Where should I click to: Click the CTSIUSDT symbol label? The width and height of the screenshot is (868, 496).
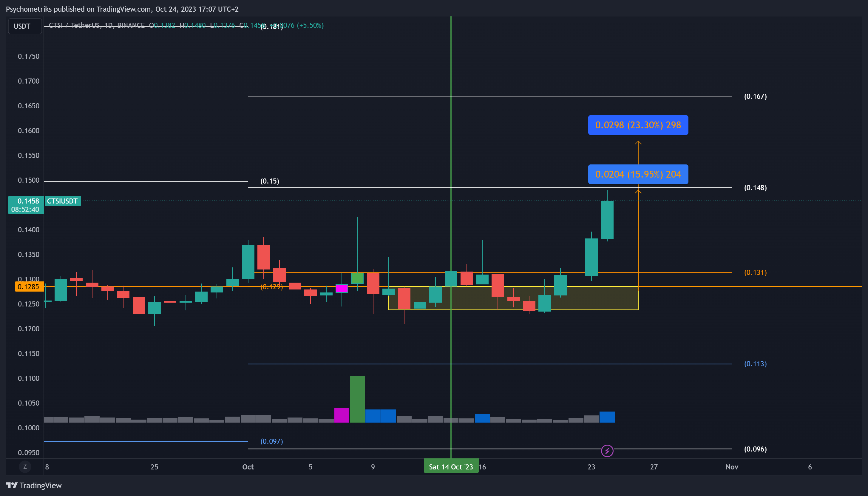click(62, 201)
